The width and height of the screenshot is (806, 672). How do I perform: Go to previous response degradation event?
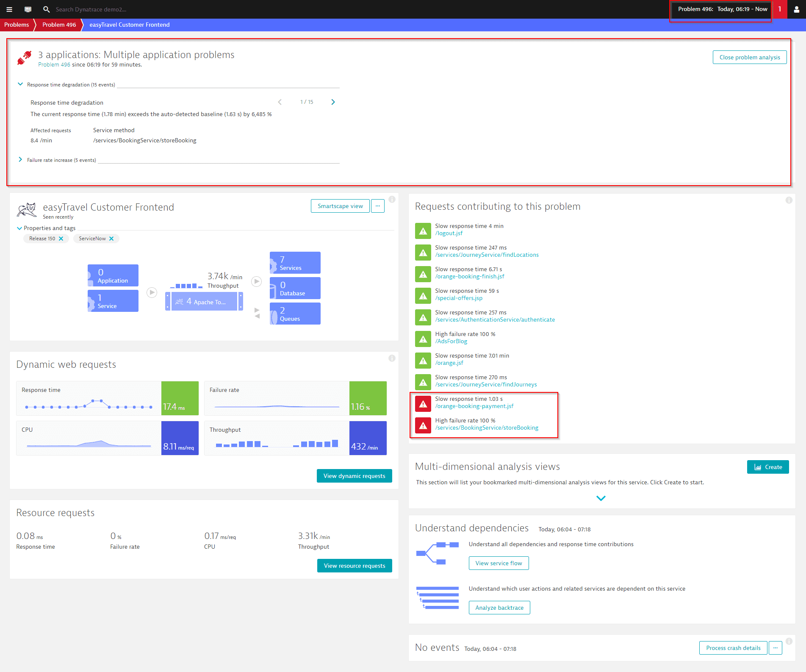280,102
